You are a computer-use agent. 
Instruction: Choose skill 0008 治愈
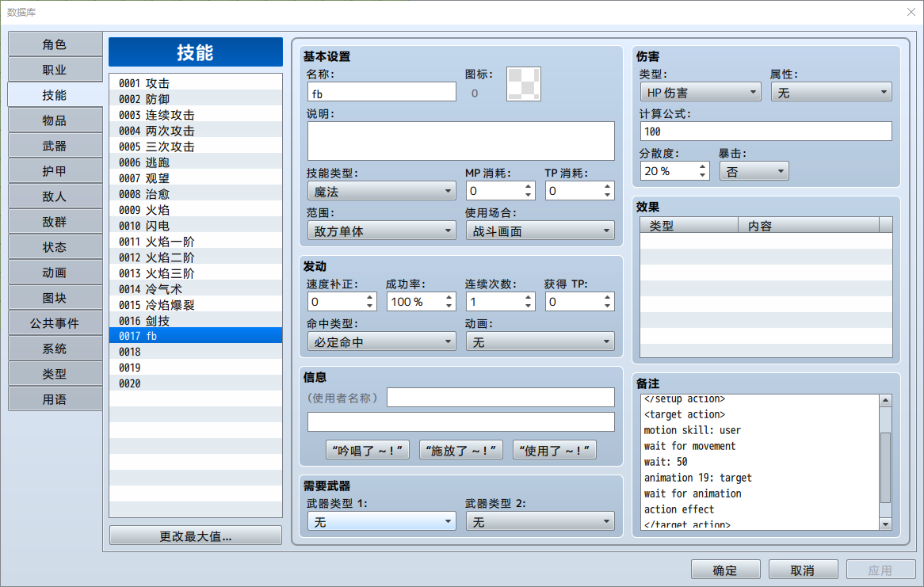pyautogui.click(x=196, y=194)
